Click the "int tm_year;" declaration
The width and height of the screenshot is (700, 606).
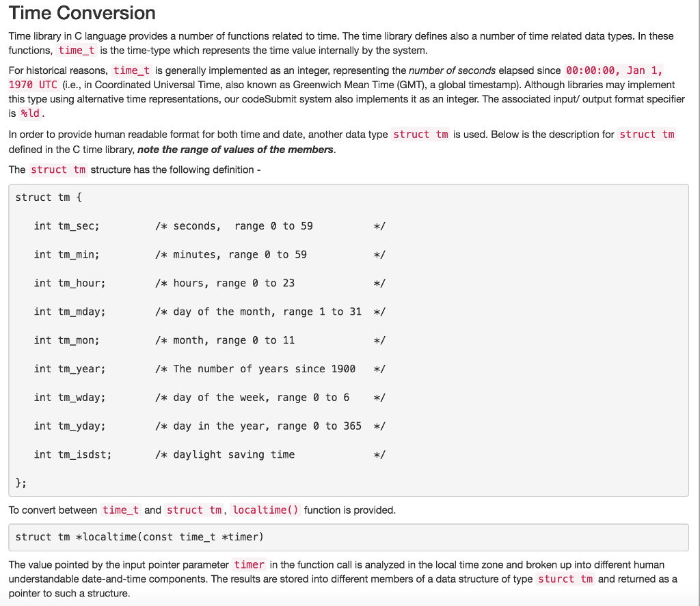(x=70, y=369)
